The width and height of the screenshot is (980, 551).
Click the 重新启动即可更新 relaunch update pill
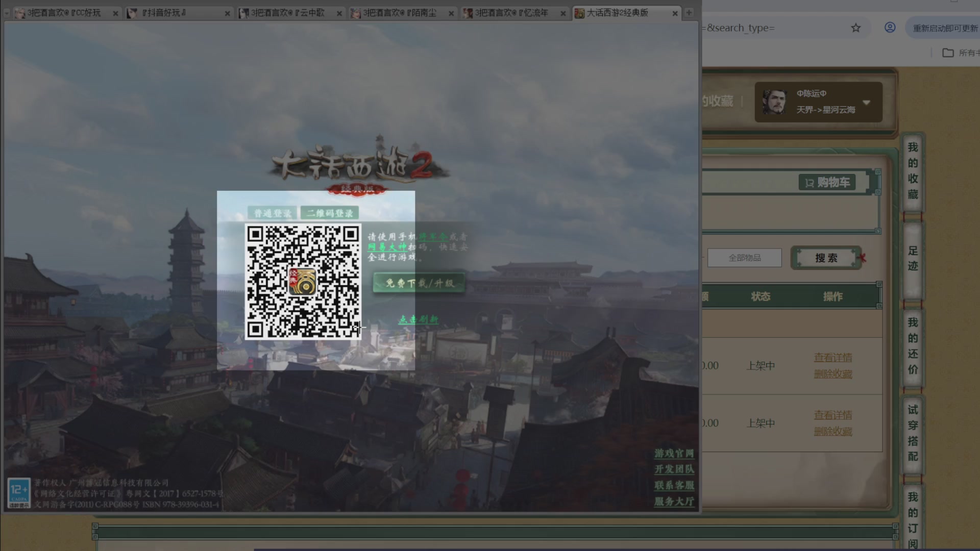[x=944, y=28]
